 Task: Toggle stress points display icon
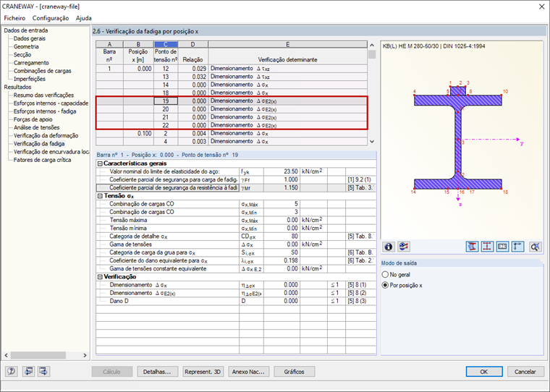[x=487, y=247]
